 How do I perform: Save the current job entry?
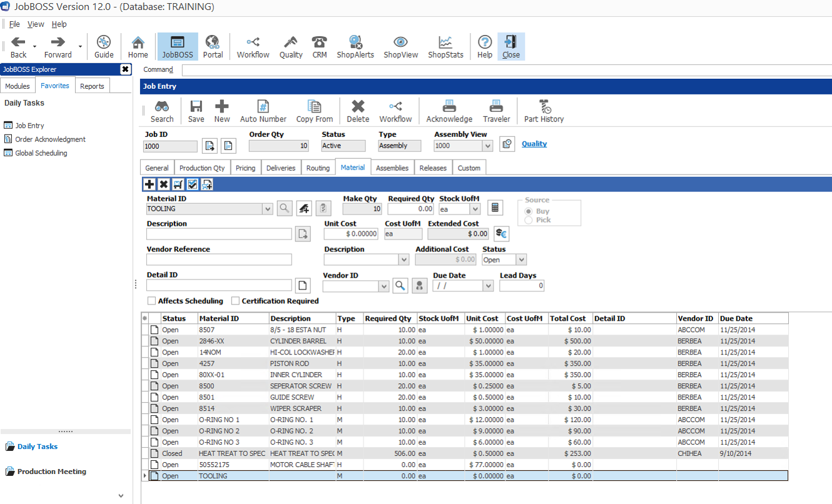(x=196, y=111)
